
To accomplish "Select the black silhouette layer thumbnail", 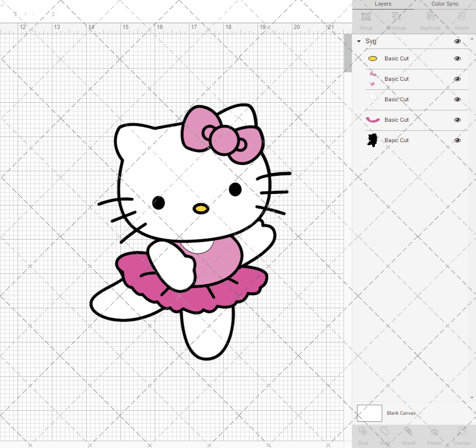I will coord(373,140).
